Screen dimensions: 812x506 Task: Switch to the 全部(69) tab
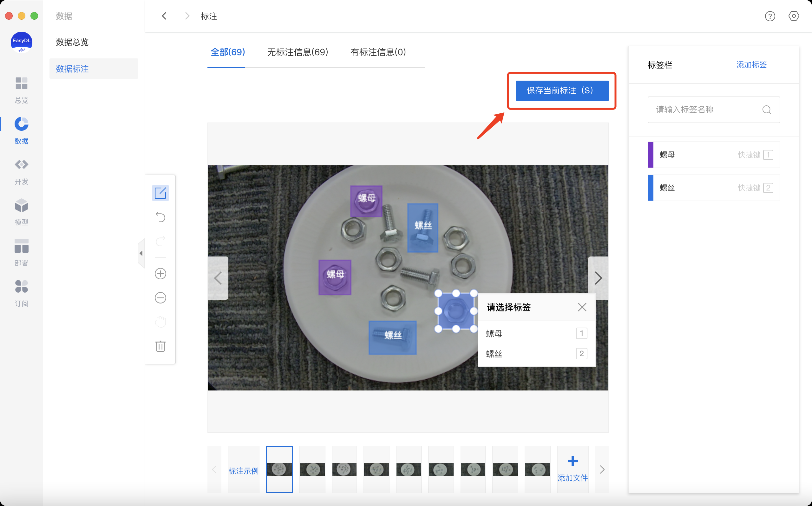tap(228, 52)
